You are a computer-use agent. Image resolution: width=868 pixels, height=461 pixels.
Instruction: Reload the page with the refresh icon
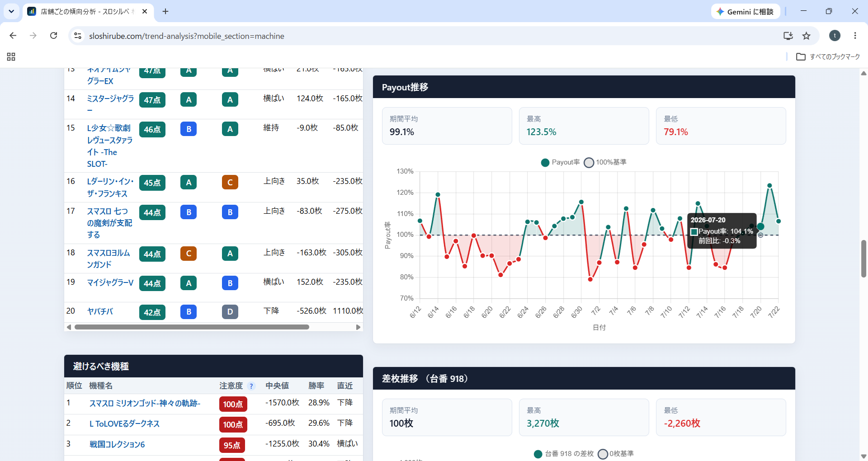[x=53, y=36]
